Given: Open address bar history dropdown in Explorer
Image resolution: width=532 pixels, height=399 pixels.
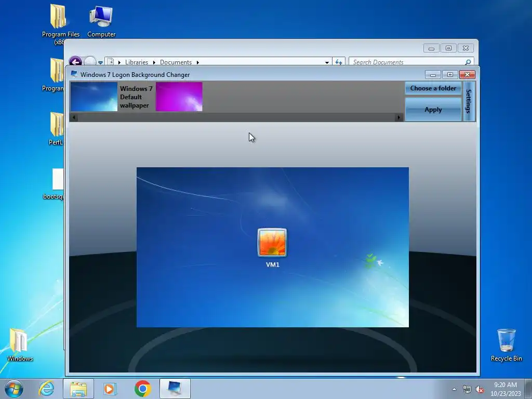Looking at the screenshot, I should (327, 62).
